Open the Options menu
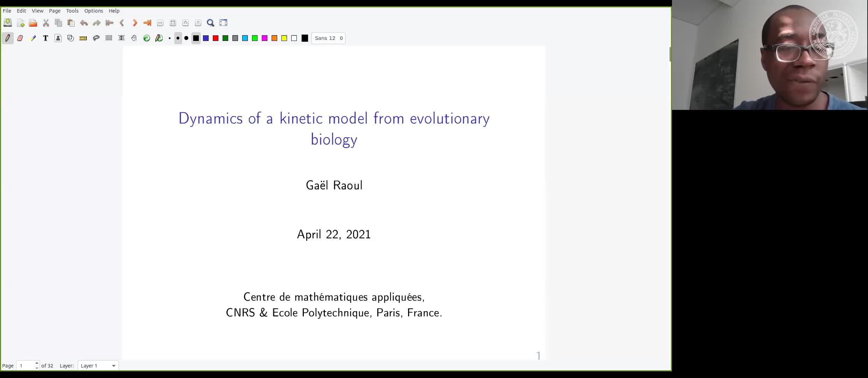The width and height of the screenshot is (868, 378). click(93, 11)
